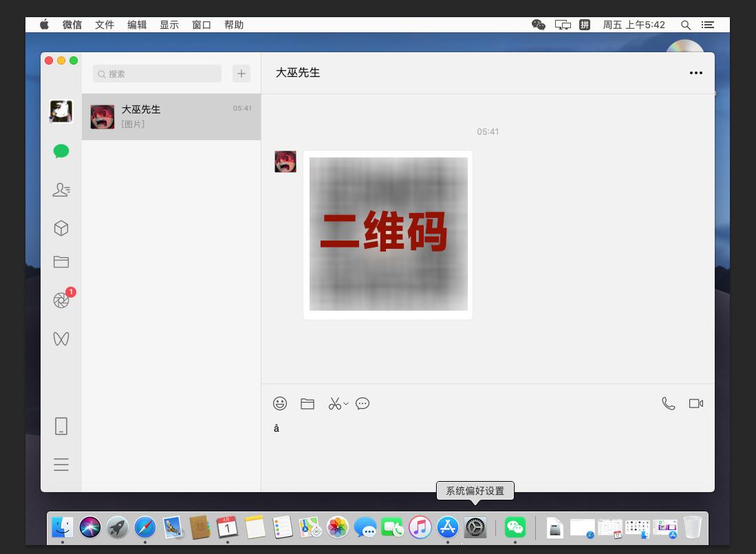Open chat settings with the ellipsis button

[695, 73]
